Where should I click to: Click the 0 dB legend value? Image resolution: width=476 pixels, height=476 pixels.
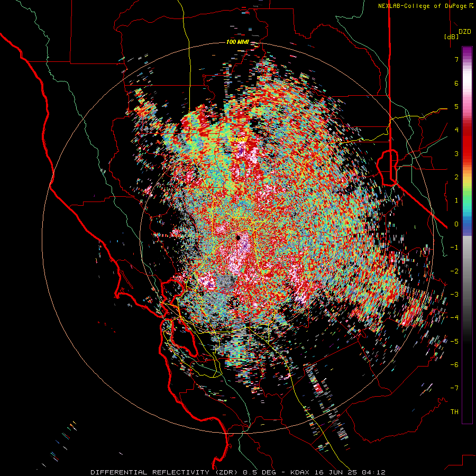(456, 224)
